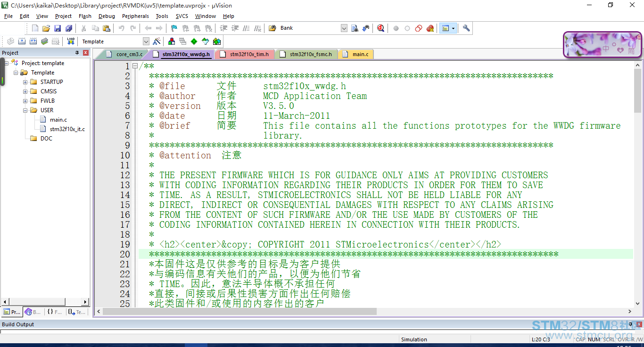This screenshot has width=644, height=347.
Task: Open the Configuration wrench icon
Action: [466, 28]
